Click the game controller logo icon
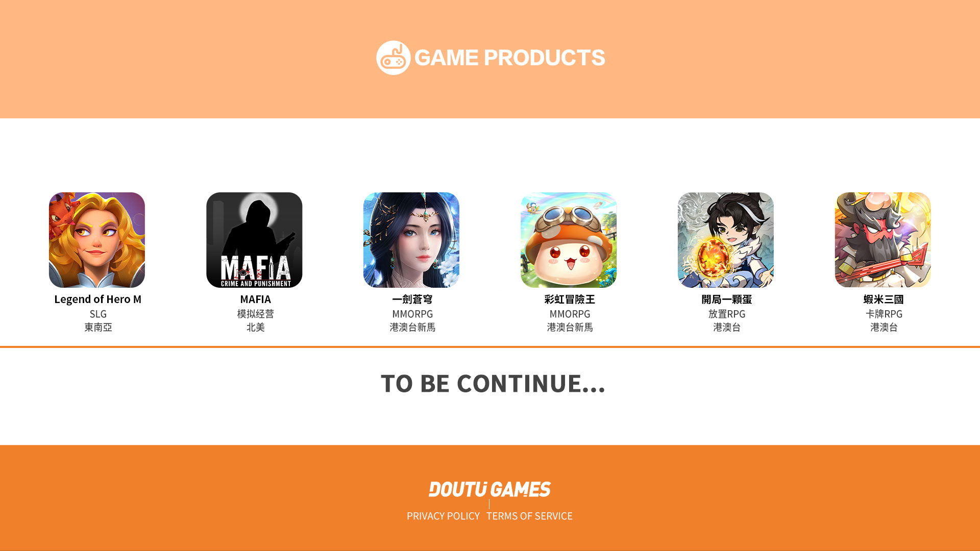This screenshot has height=551, width=980. (x=394, y=58)
